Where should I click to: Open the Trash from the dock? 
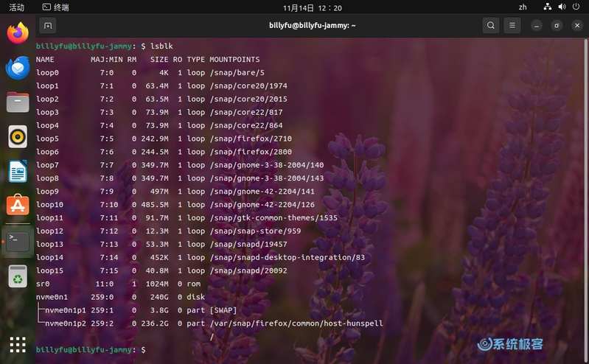coord(18,276)
